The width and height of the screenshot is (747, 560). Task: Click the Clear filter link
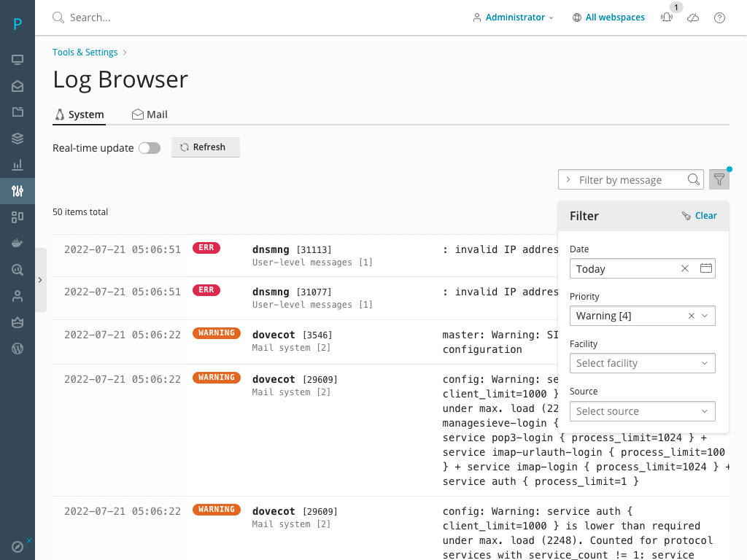pos(699,216)
